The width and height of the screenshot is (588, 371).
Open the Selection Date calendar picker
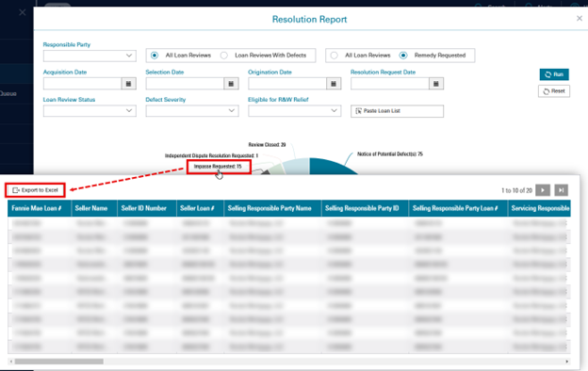pos(231,84)
